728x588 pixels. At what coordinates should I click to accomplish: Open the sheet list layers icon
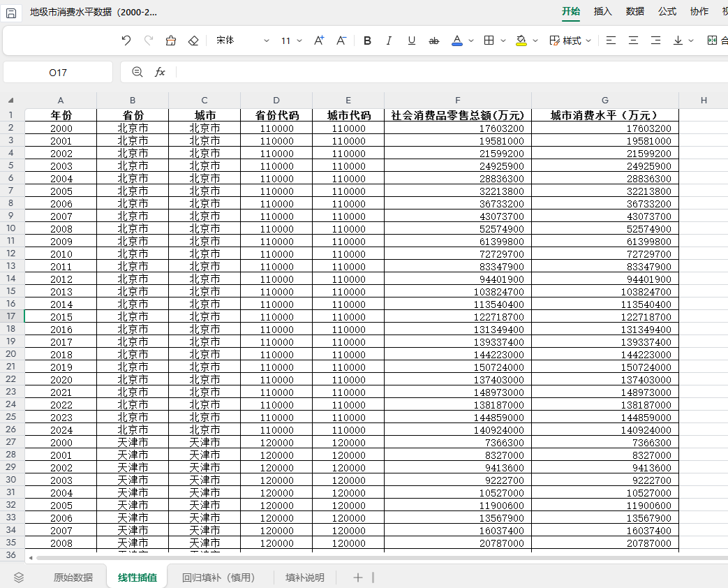(19, 578)
